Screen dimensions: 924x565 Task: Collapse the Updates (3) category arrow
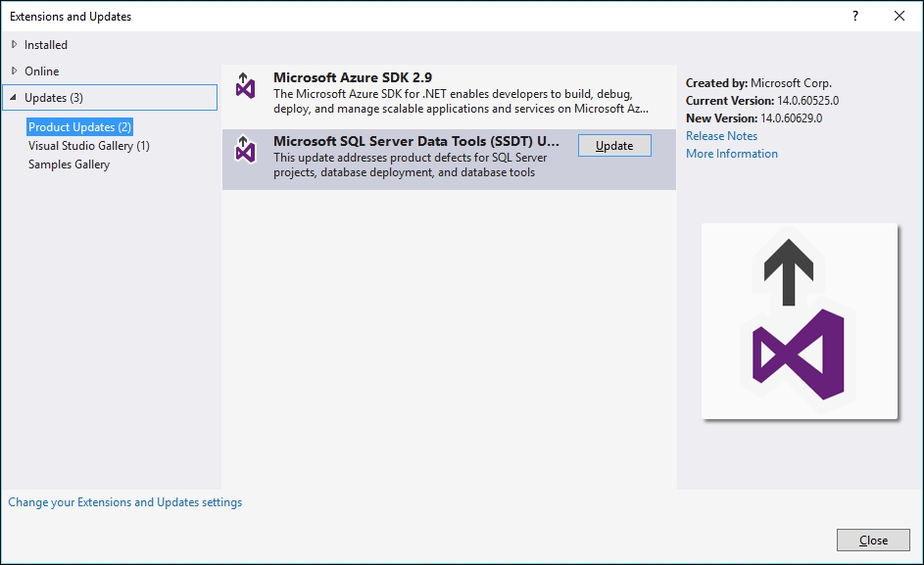coord(13,97)
